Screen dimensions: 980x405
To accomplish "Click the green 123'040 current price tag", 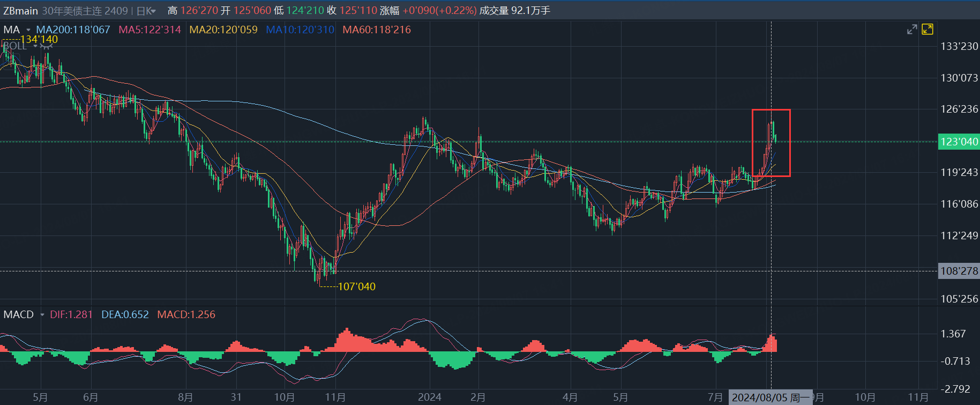I will [959, 142].
